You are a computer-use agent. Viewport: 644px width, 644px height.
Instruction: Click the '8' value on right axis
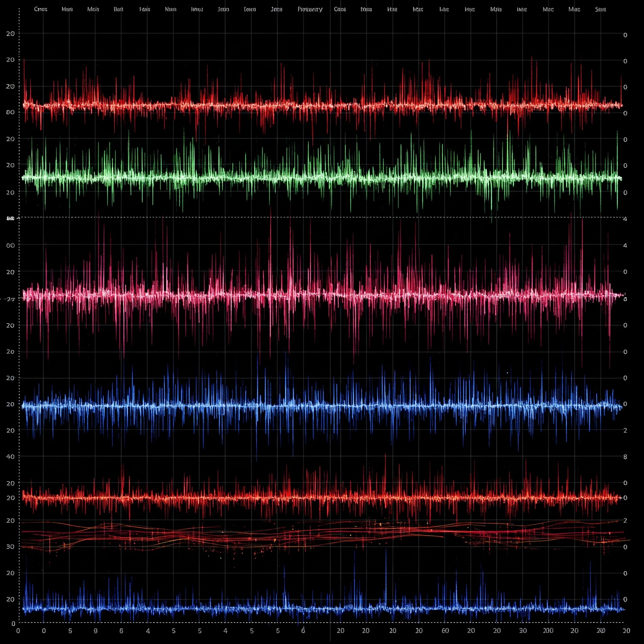point(625,457)
